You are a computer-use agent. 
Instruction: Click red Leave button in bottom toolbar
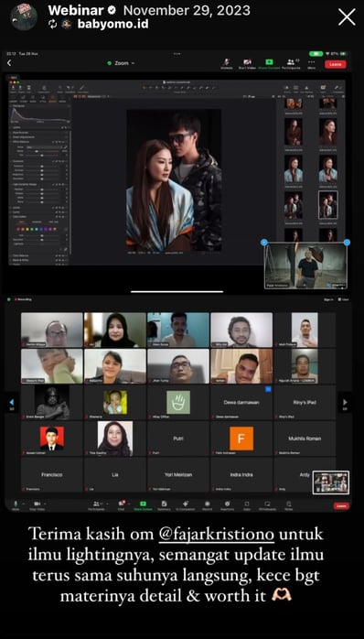pyautogui.click(x=341, y=505)
